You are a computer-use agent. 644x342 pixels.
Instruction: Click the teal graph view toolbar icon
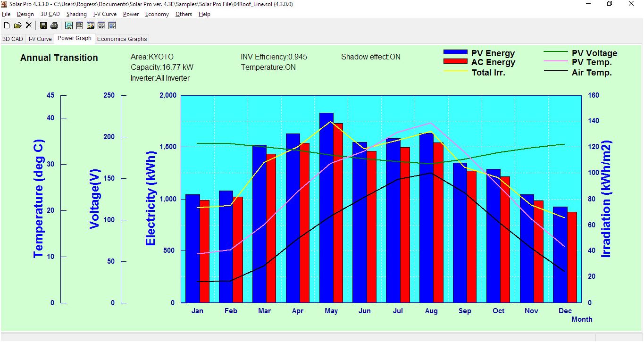69,25
